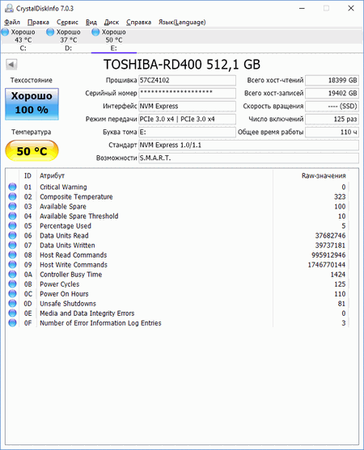Open the Диск menu

111,22
